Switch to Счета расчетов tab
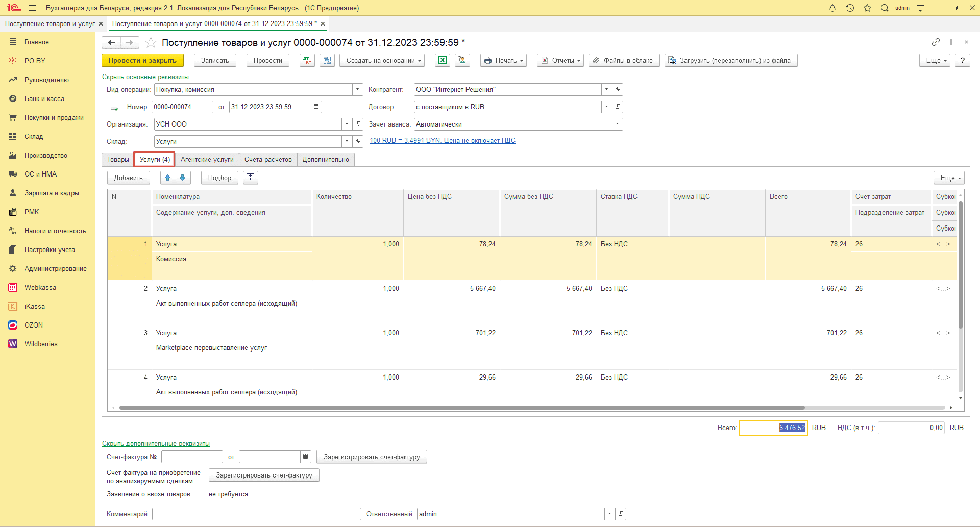Viewport: 980px width, 527px height. coord(268,159)
